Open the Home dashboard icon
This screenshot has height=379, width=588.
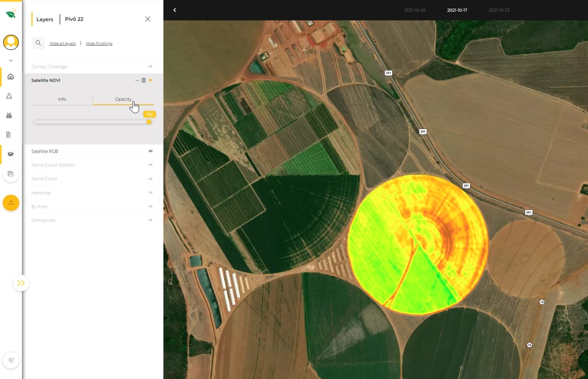pos(10,77)
